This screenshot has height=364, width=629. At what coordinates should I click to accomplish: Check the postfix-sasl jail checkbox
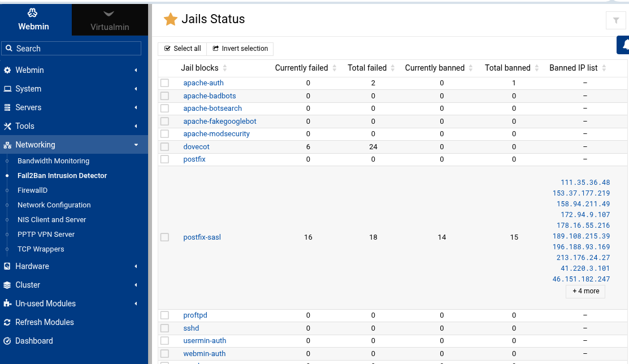164,237
